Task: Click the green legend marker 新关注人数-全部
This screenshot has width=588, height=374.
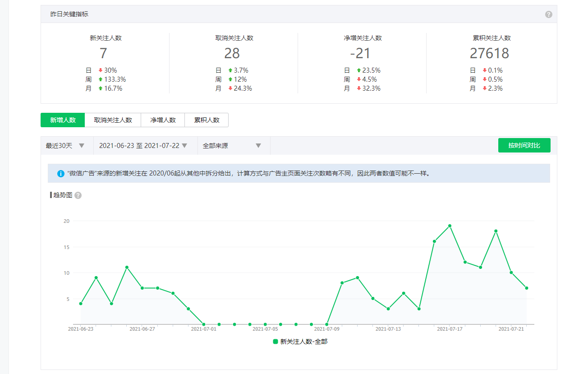Action: click(x=276, y=342)
